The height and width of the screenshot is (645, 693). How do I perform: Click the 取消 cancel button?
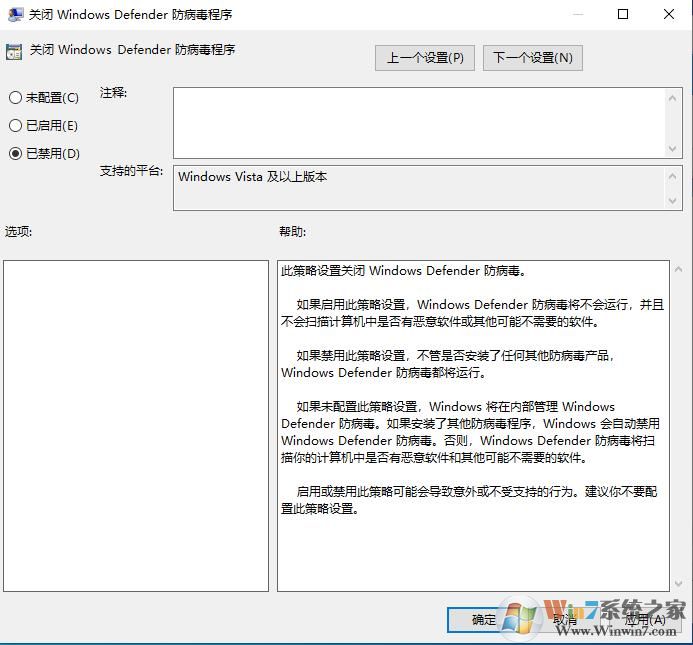point(565,620)
